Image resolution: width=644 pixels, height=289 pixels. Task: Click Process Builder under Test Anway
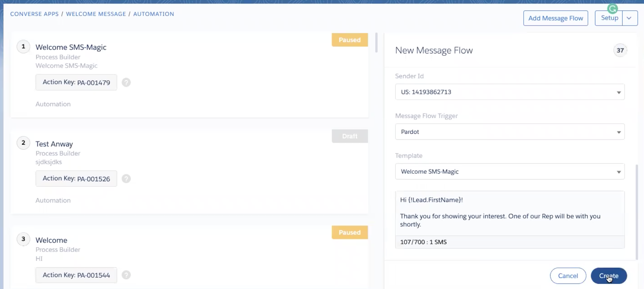click(x=58, y=154)
